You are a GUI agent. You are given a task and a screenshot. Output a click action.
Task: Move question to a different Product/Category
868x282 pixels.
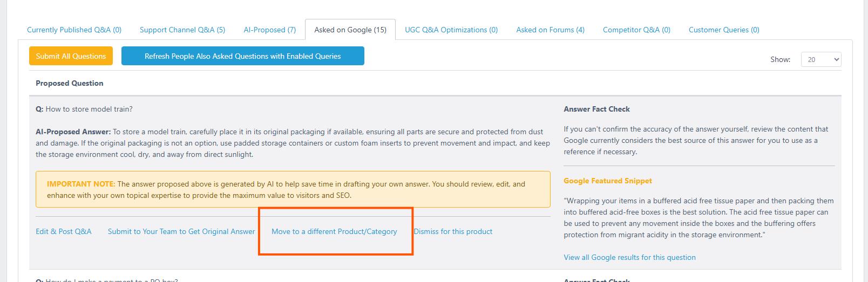[x=334, y=231]
